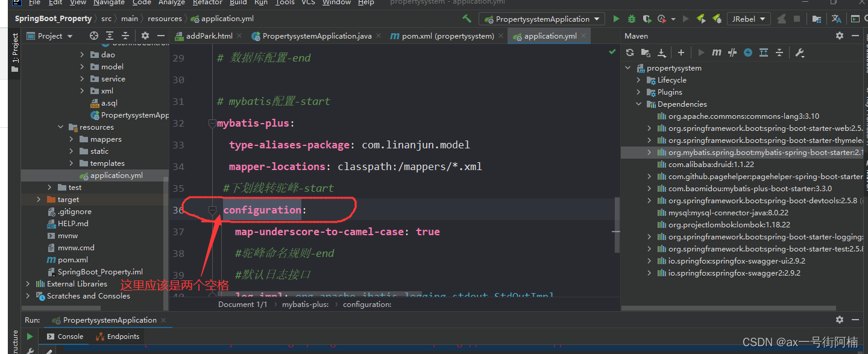The width and height of the screenshot is (868, 354).
Task: Expand Lifecycle node in Maven panel
Action: (639, 80)
